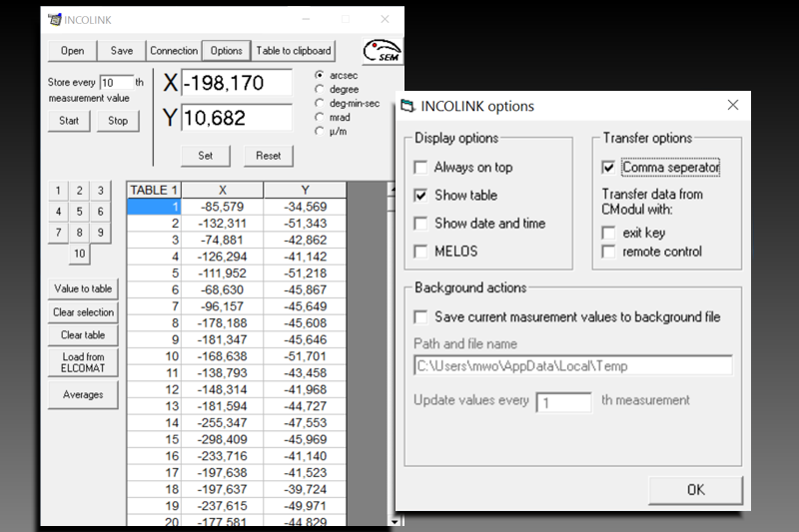Switch to table number 2

click(x=80, y=191)
